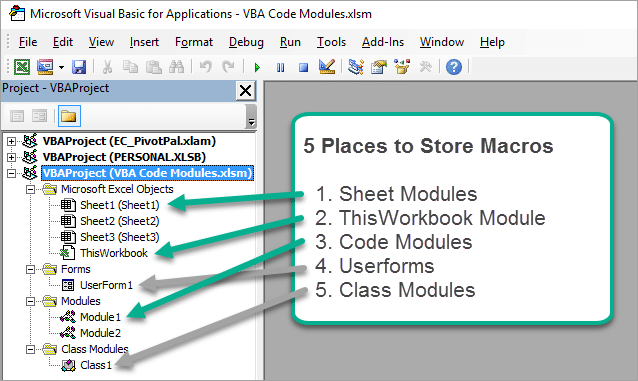Open Project Explorer toolbar icon
The height and width of the screenshot is (381, 638).
356,67
